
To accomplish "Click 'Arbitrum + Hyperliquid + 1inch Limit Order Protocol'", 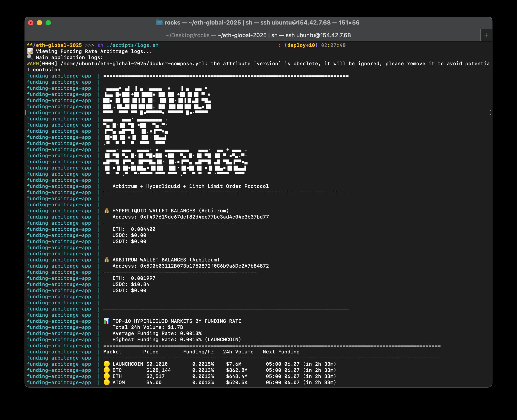I will point(191,186).
